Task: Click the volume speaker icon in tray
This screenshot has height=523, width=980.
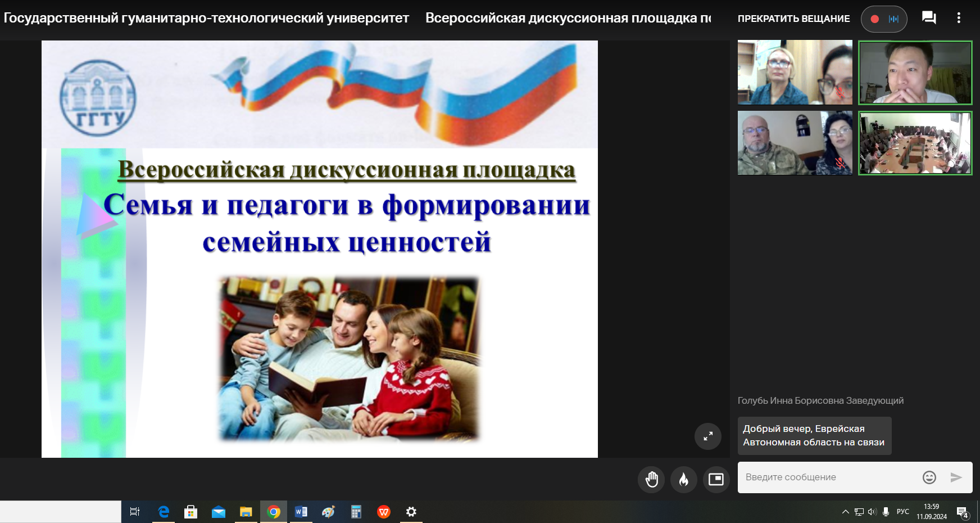Action: tap(872, 512)
